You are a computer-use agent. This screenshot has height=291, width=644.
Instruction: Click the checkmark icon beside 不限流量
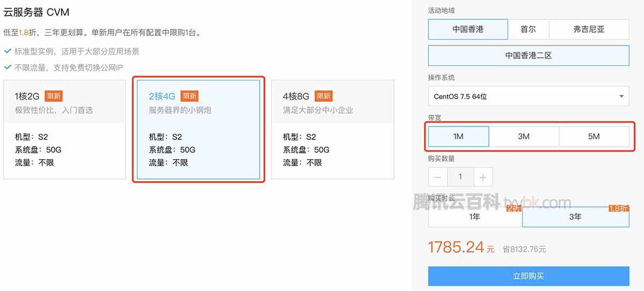[x=8, y=68]
